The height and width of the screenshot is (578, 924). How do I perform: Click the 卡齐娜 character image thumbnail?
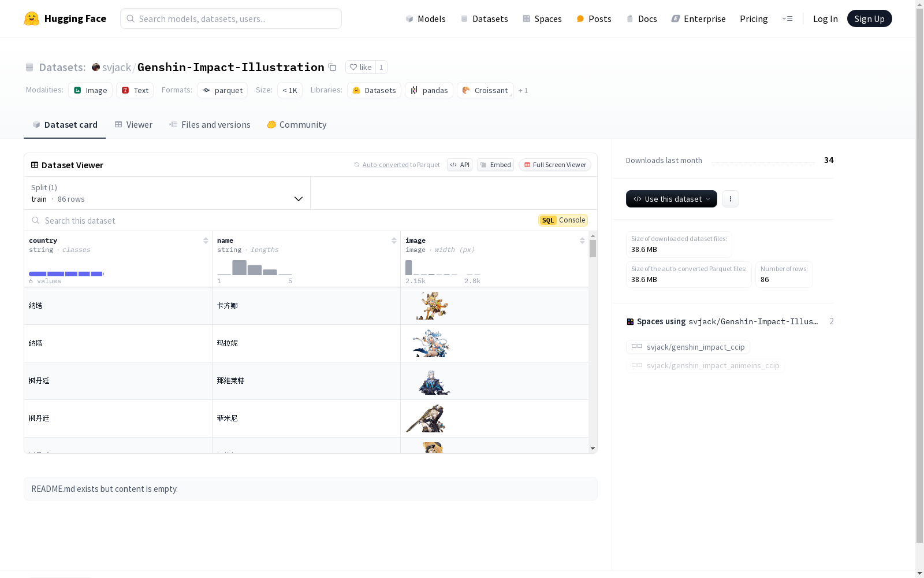click(432, 306)
